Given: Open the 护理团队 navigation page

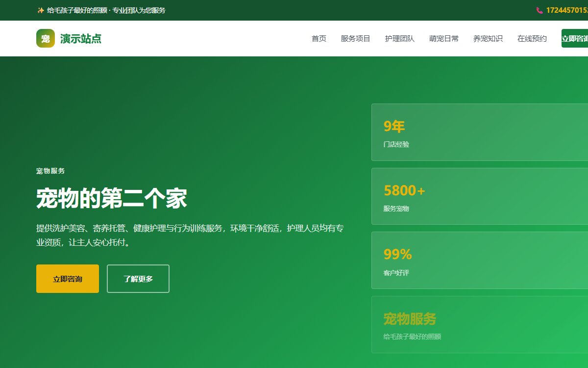Looking at the screenshot, I should pos(400,38).
